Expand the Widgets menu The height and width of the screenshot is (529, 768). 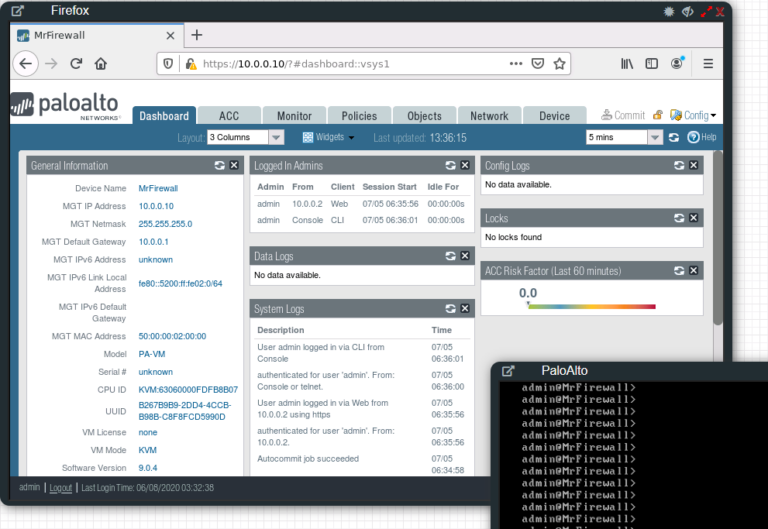[x=329, y=137]
